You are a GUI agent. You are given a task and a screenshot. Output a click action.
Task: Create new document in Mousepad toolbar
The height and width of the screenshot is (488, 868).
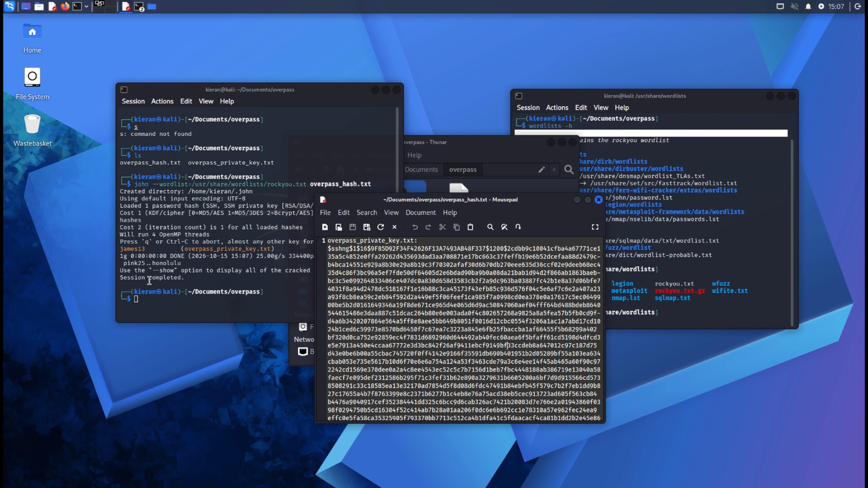[325, 227]
